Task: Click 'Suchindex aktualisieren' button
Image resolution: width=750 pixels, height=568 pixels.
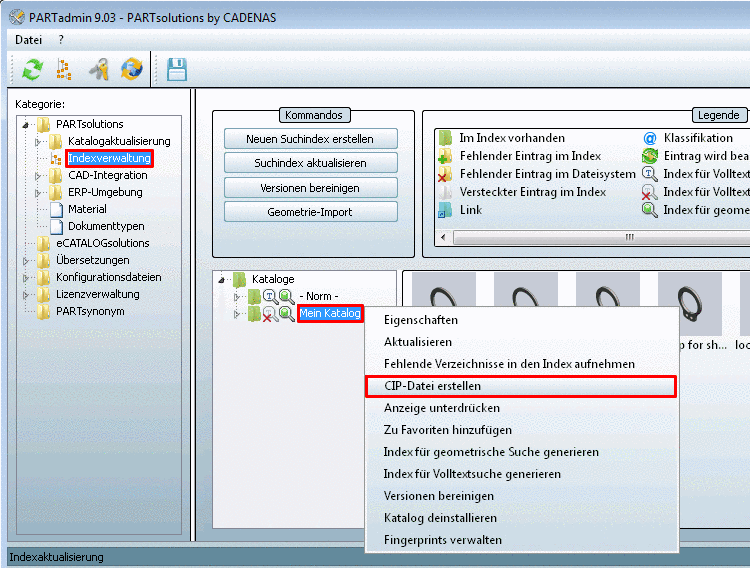Action: [310, 163]
